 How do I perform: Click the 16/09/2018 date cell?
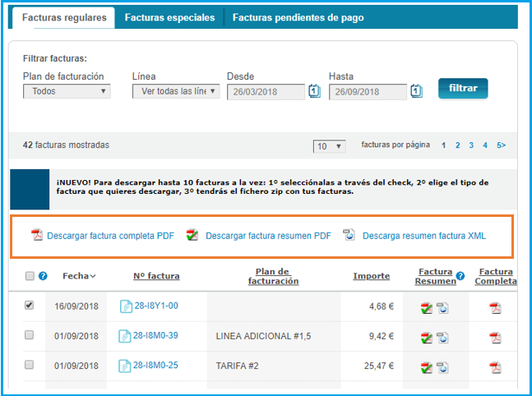[x=76, y=306]
